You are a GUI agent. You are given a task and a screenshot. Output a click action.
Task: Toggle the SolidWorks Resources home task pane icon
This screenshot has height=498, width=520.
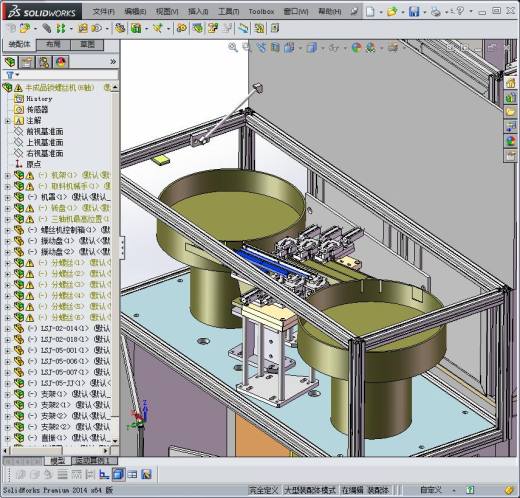[x=511, y=83]
